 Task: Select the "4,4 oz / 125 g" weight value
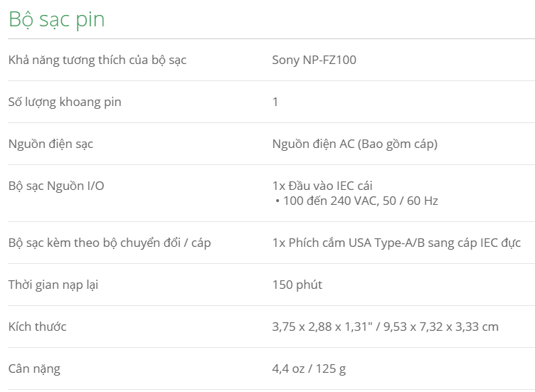click(309, 369)
